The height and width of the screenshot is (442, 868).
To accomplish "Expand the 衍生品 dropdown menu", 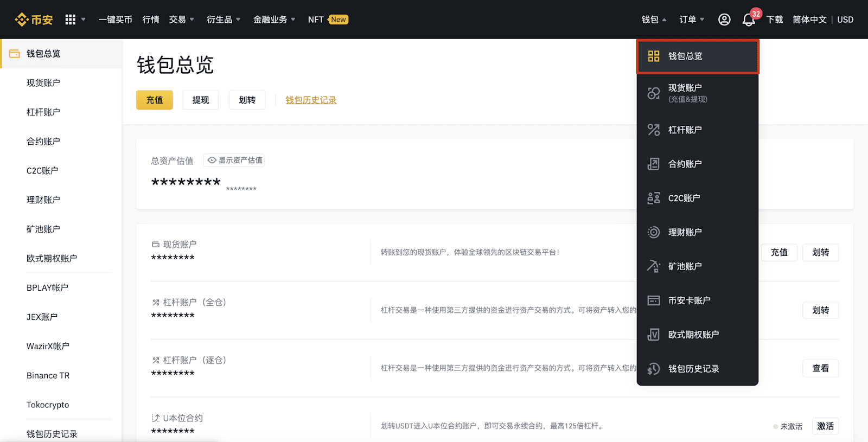I will [x=224, y=20].
